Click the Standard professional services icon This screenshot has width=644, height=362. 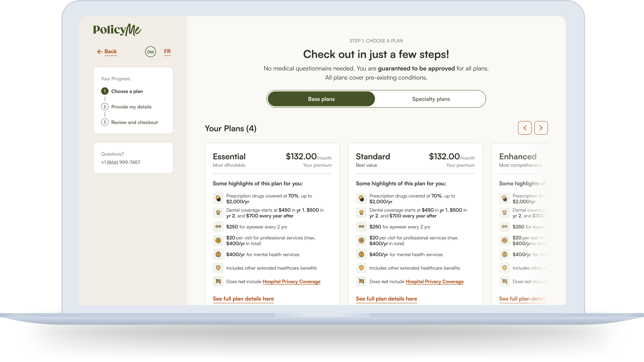click(x=361, y=240)
